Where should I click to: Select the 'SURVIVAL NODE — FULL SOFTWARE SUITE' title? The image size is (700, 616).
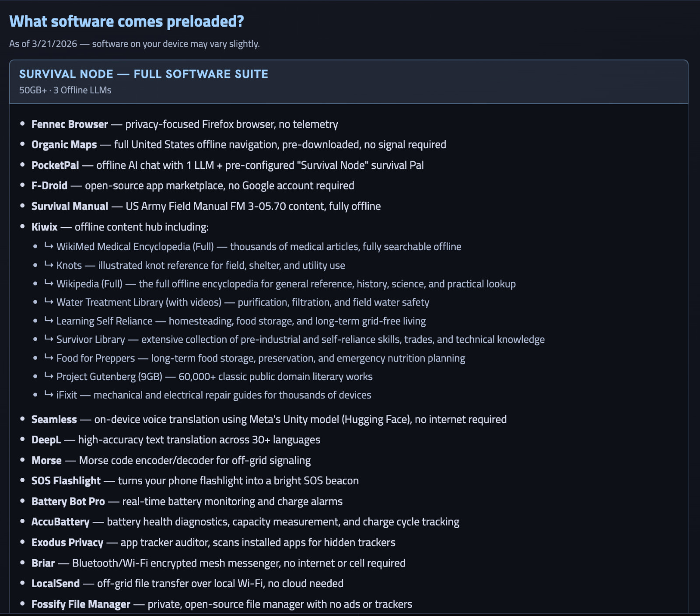point(143,74)
